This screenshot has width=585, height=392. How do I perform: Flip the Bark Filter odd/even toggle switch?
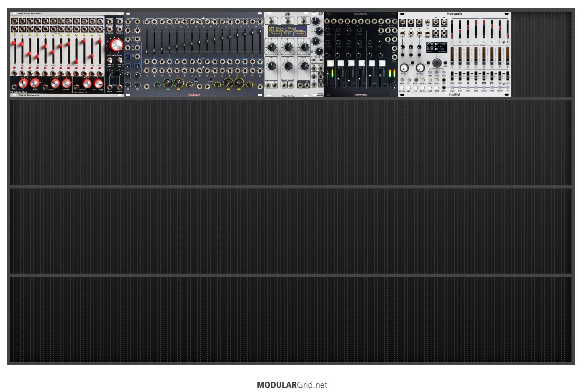point(110,60)
